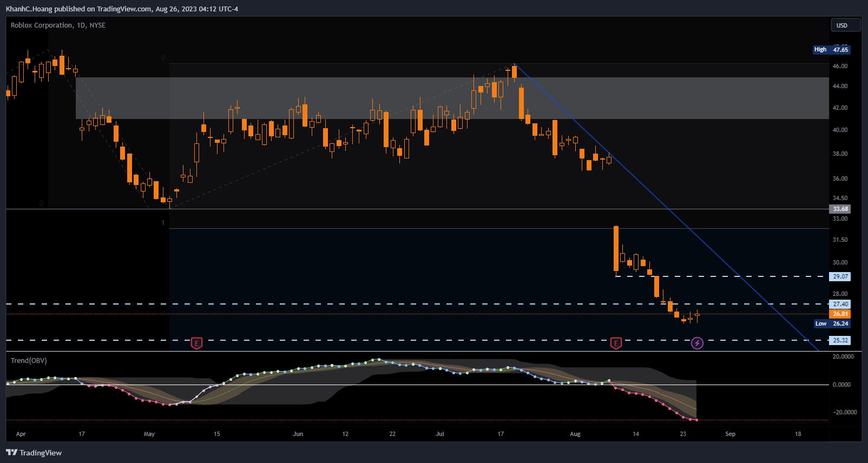Click the 25.32 price level label
The image size is (868, 463).
point(840,340)
